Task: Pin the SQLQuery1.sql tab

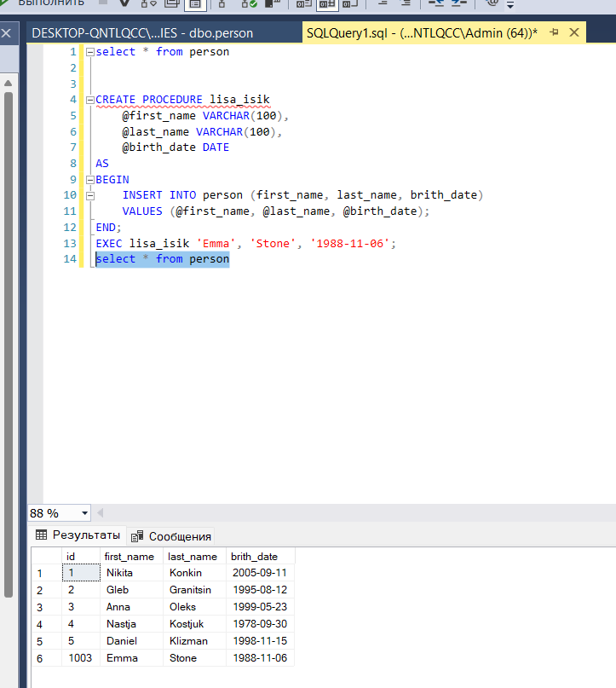Action: point(554,32)
